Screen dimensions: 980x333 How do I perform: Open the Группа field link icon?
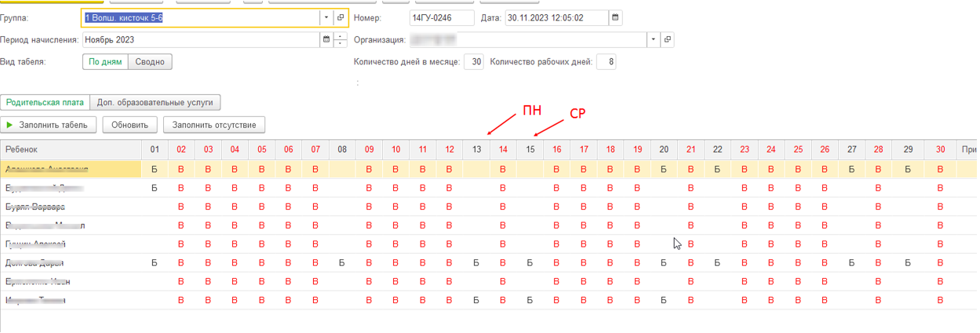point(341,17)
